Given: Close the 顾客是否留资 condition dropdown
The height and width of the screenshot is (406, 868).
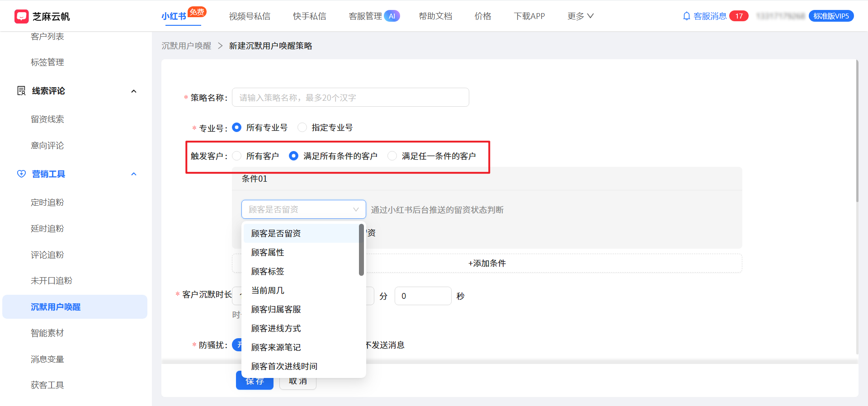Looking at the screenshot, I should [303, 209].
